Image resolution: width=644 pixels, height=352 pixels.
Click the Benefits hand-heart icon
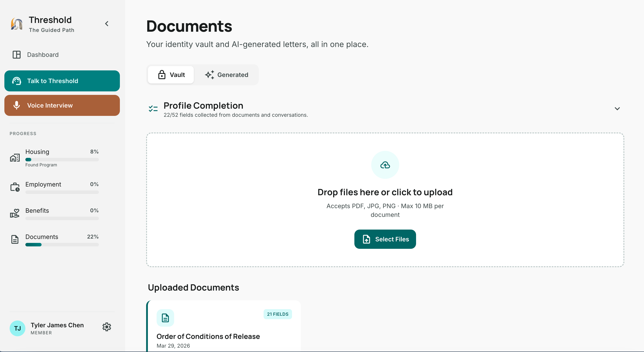click(x=15, y=213)
